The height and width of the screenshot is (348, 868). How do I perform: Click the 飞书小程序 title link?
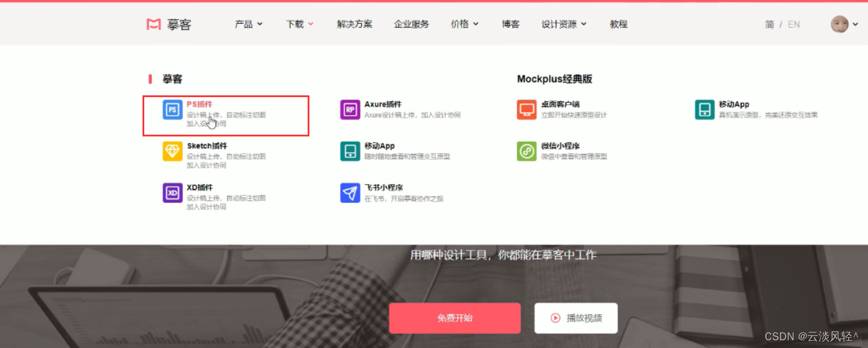(384, 188)
